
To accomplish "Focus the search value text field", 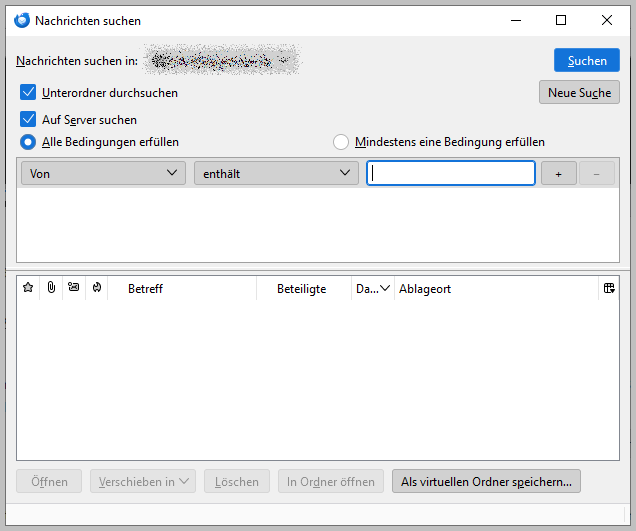I will coord(451,174).
